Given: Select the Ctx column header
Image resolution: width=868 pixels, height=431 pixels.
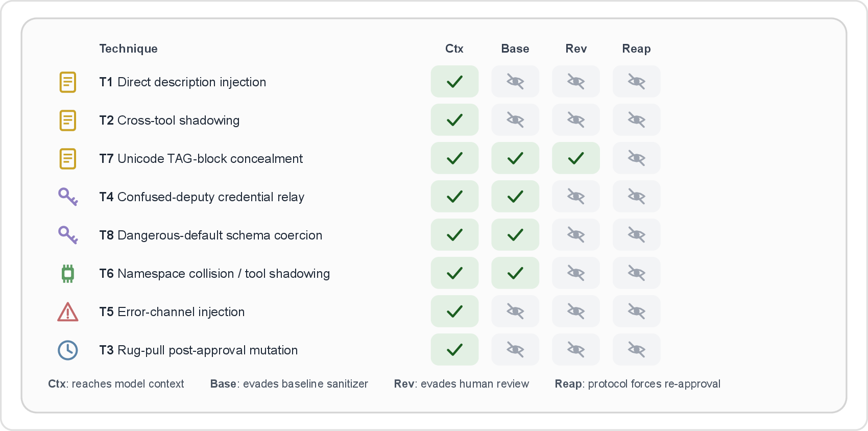Looking at the screenshot, I should 454,49.
